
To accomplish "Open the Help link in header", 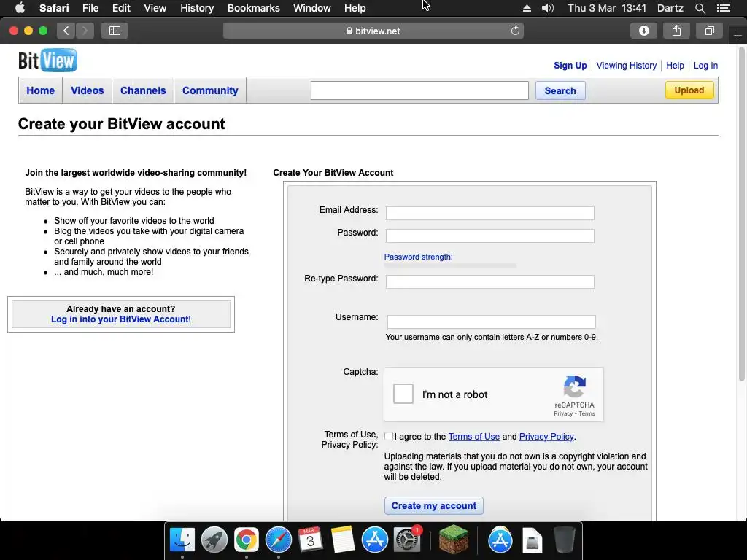I will 675,66.
